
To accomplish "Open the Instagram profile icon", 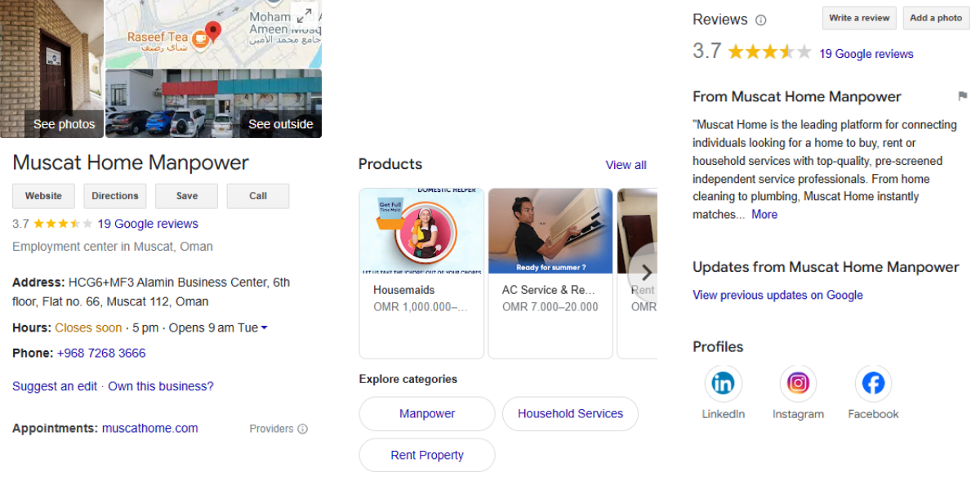I will coord(798,383).
